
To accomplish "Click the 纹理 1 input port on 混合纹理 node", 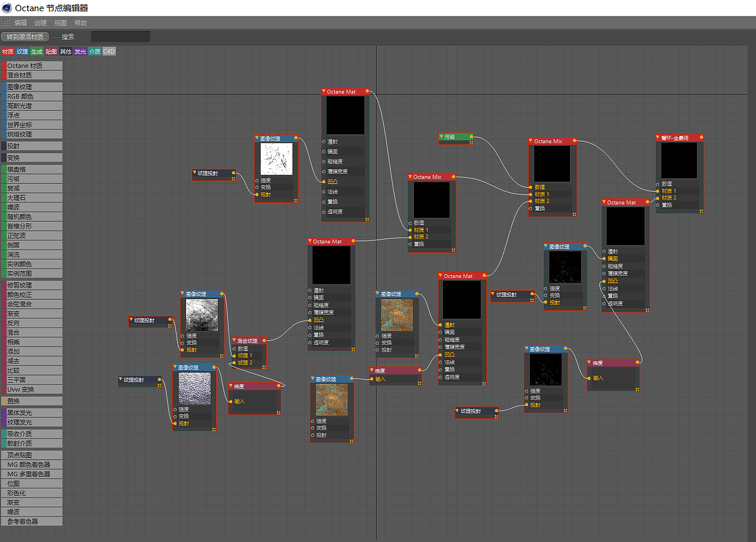I will click(x=233, y=355).
